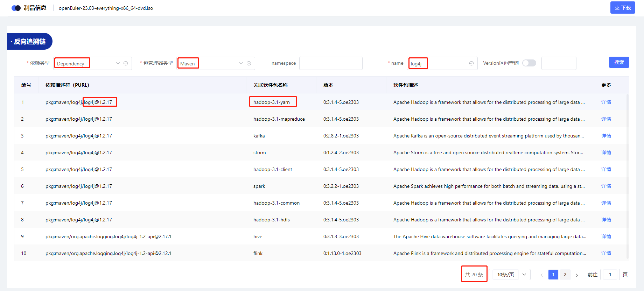Click the next page arrow
This screenshot has width=644, height=291.
tap(577, 275)
